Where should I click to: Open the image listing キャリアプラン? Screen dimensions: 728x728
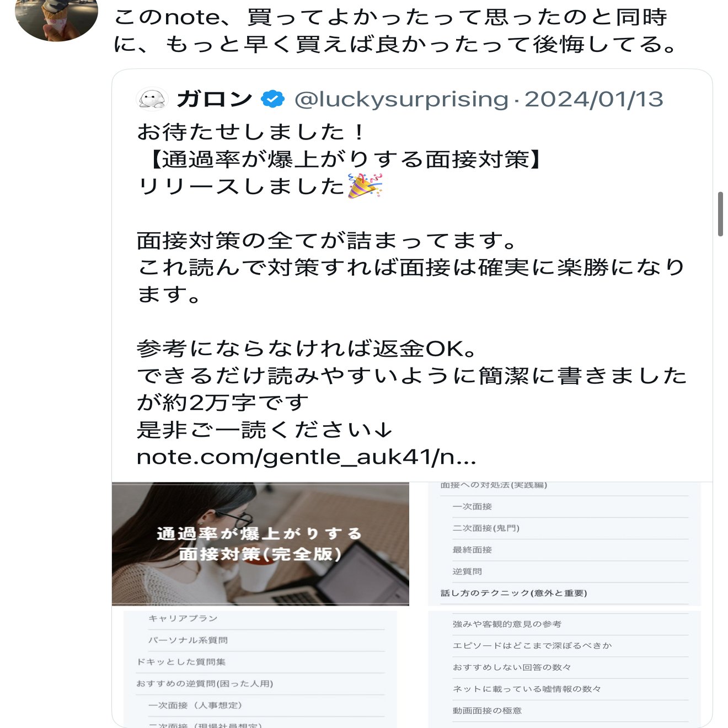pyautogui.click(x=260, y=669)
